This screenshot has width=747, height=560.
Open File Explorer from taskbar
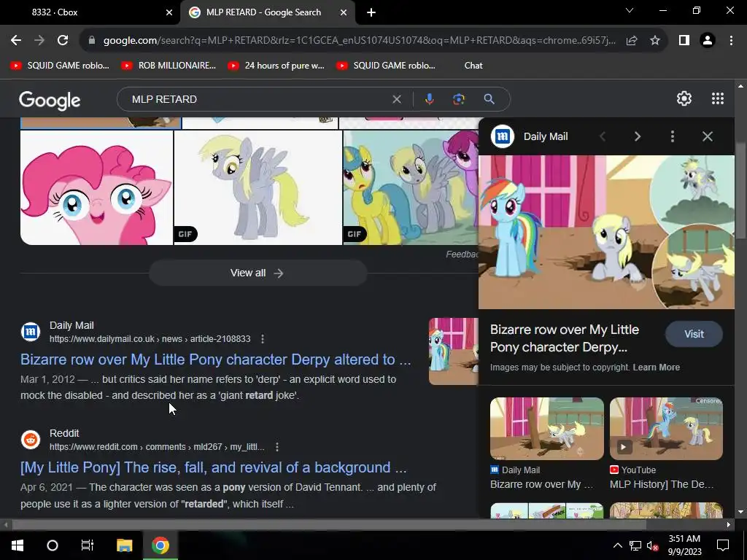124,545
